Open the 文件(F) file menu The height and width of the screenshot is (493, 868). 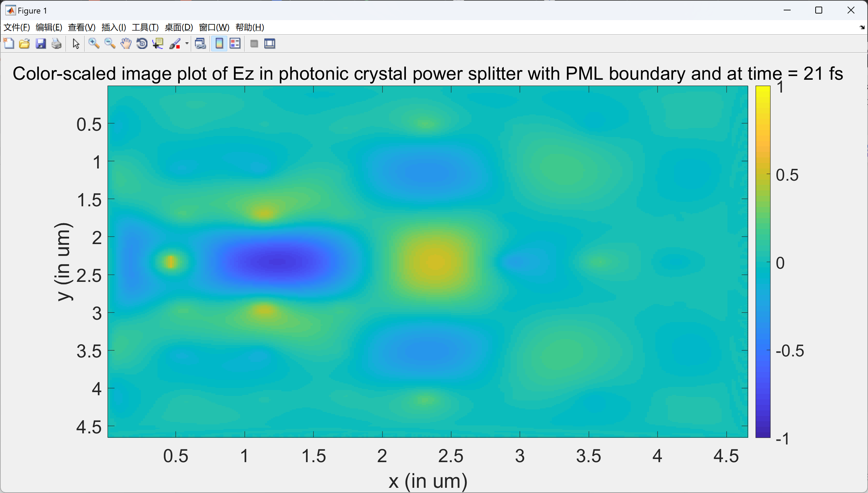pos(16,27)
